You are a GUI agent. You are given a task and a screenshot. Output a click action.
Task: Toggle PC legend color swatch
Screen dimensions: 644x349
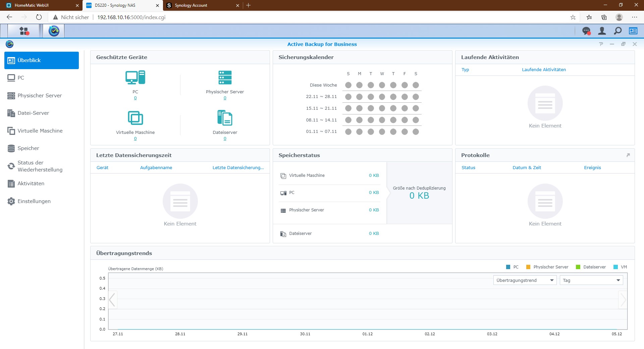tap(508, 267)
